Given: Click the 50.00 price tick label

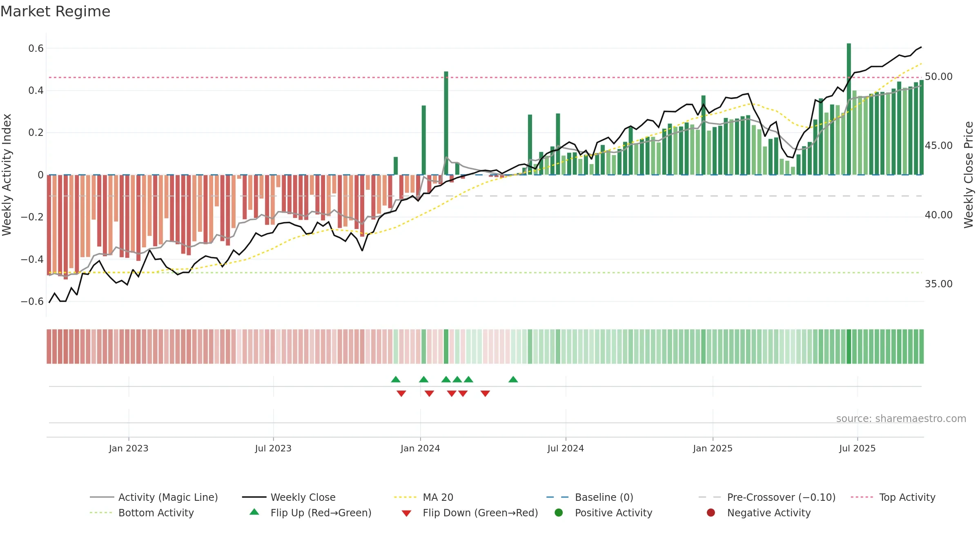Looking at the screenshot, I should click(939, 77).
